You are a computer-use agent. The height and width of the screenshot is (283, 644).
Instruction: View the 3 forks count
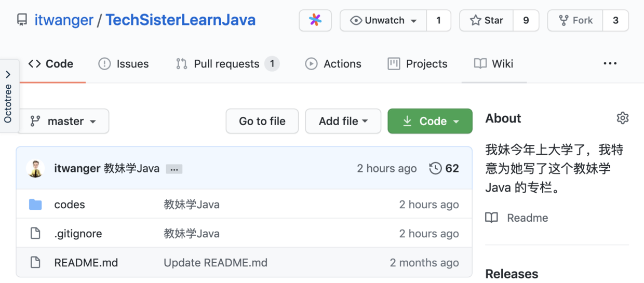pyautogui.click(x=615, y=20)
